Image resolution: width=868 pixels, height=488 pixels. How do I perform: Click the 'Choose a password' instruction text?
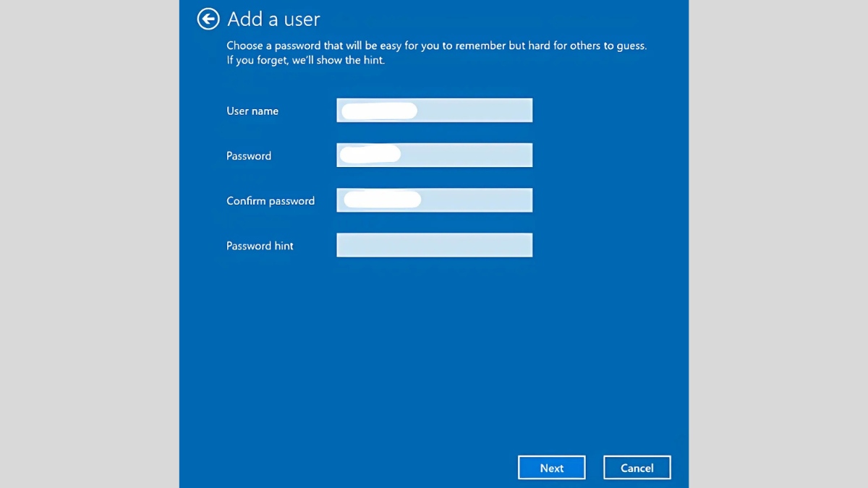tap(436, 53)
